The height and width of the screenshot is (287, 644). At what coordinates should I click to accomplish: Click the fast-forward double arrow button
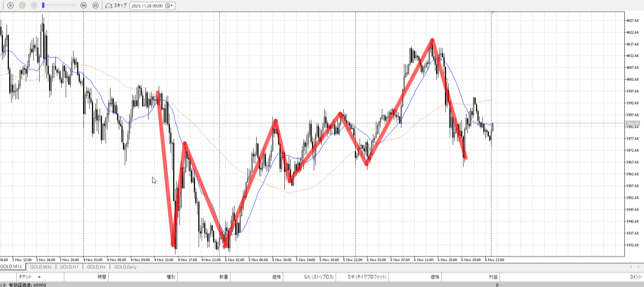tap(83, 6)
